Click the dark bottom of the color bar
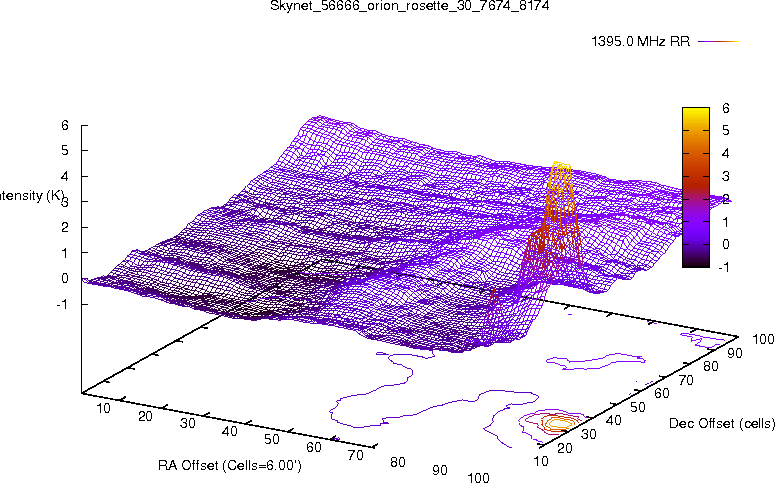Screen dimensions: 775x483 [697, 262]
